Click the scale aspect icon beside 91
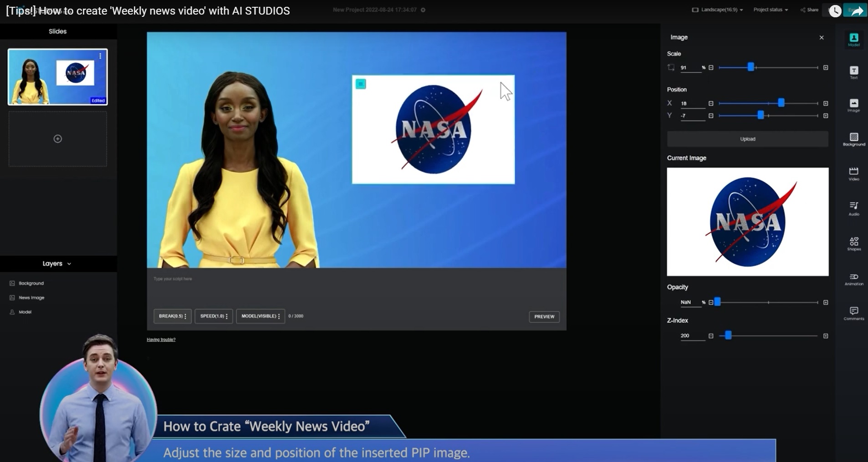The height and width of the screenshot is (462, 868). click(671, 67)
